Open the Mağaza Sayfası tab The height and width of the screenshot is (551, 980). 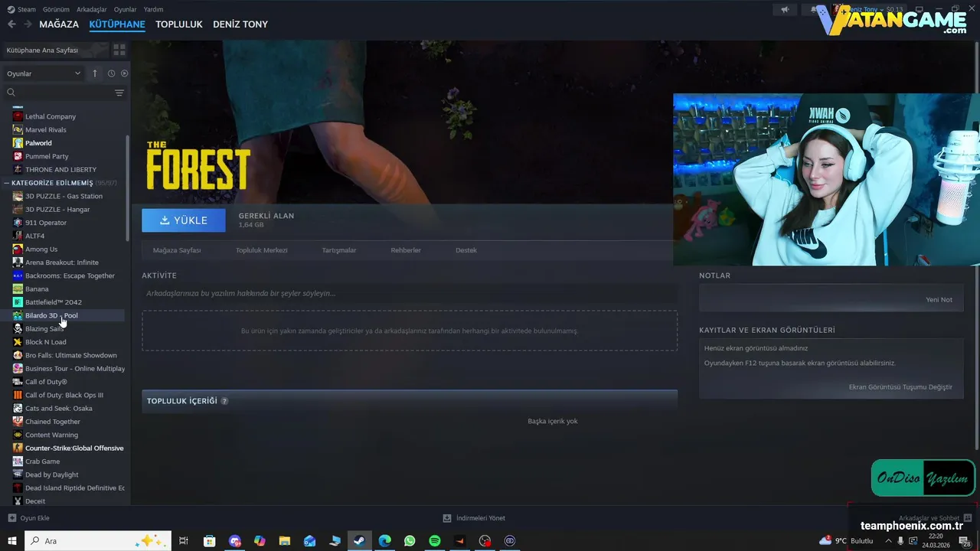pos(177,250)
